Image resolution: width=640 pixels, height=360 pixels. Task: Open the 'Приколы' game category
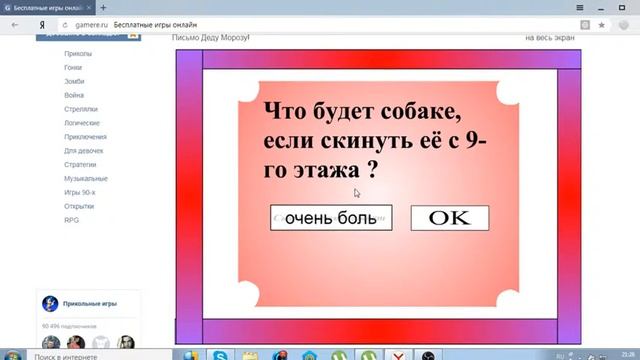[78, 54]
